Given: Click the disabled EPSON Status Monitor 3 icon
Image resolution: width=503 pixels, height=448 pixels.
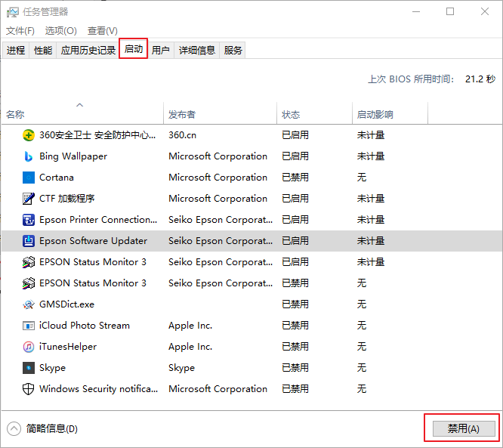Looking at the screenshot, I should [29, 283].
